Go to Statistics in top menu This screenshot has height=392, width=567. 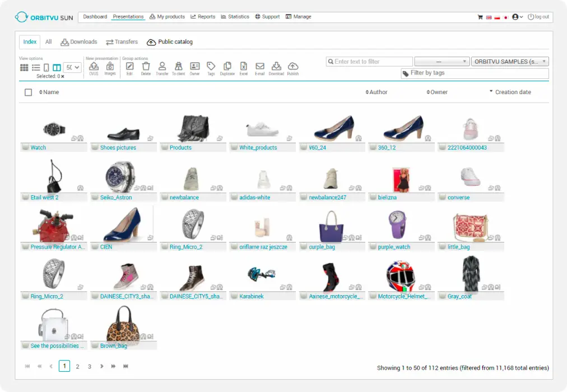pos(235,17)
